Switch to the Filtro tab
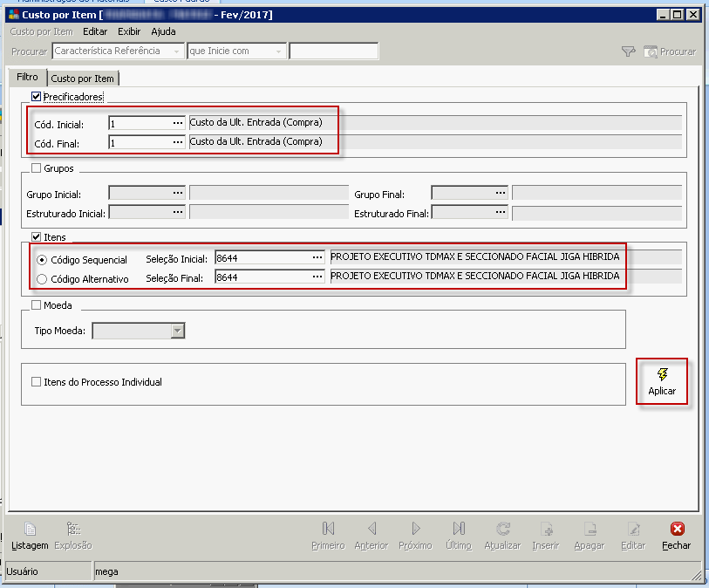The width and height of the screenshot is (709, 588). point(27,77)
